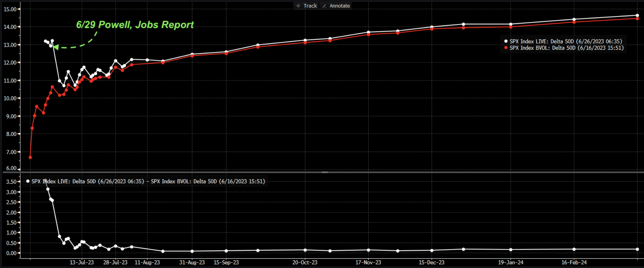Select the LIVE minus BVOL spread legend label
The height and width of the screenshot is (268, 644).
(x=148, y=181)
